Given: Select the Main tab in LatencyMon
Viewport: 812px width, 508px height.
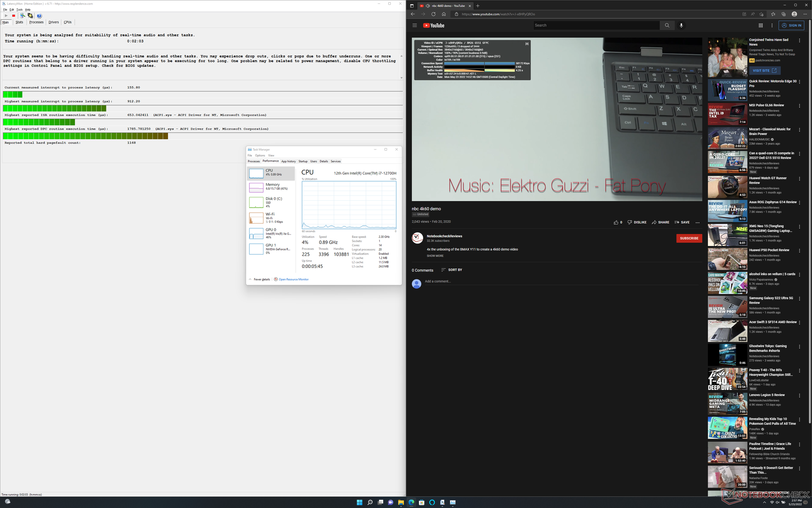Looking at the screenshot, I should click(x=5, y=22).
